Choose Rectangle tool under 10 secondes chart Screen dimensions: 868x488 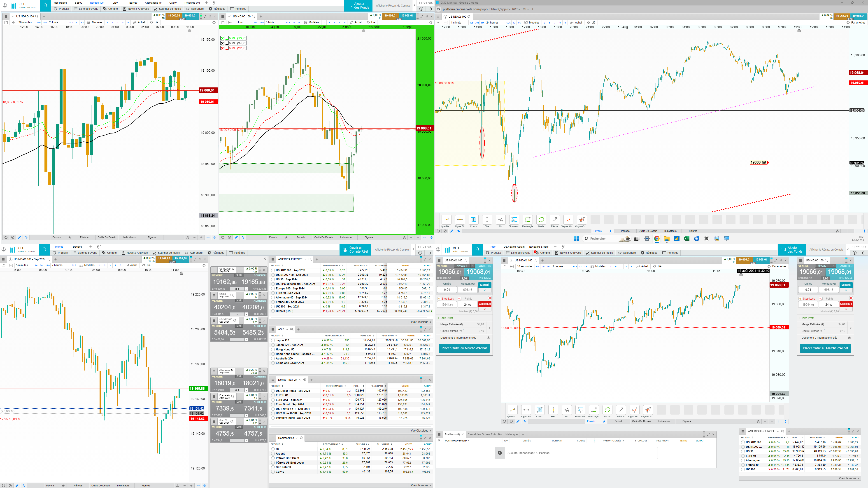pyautogui.click(x=594, y=410)
